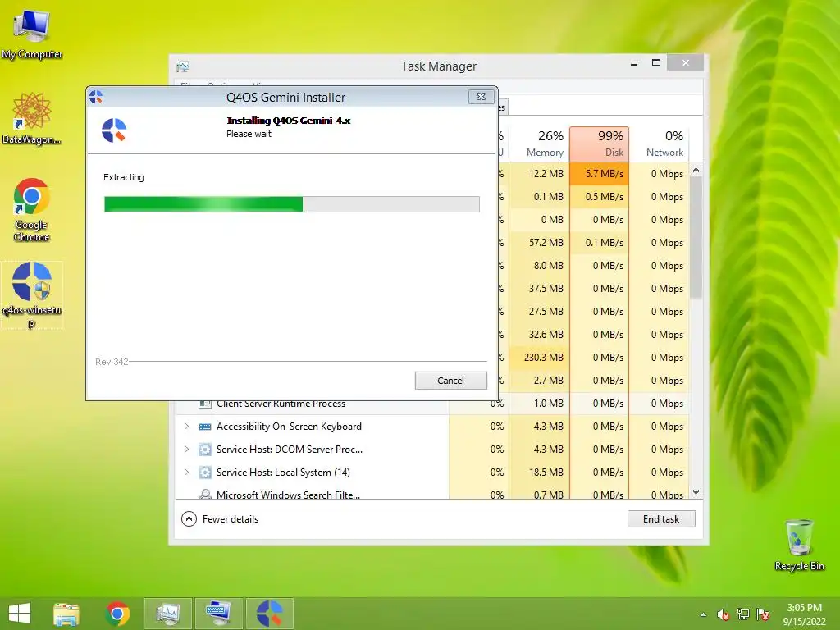
Task: Click the 18.5 MB memory cell
Action: point(539,472)
